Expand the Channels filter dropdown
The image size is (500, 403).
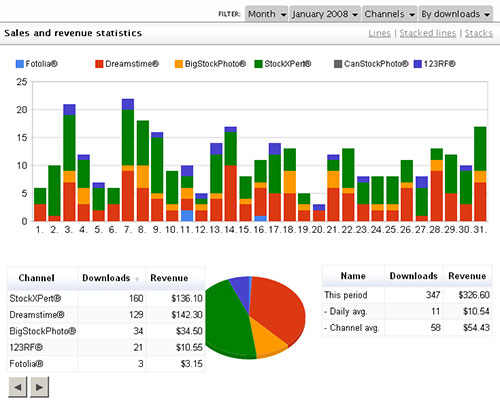tap(389, 14)
